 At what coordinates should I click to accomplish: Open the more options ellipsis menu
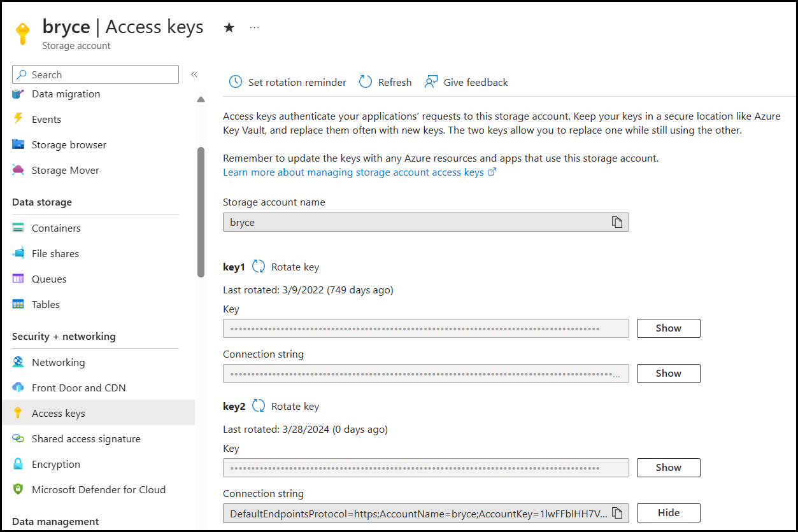coord(255,27)
